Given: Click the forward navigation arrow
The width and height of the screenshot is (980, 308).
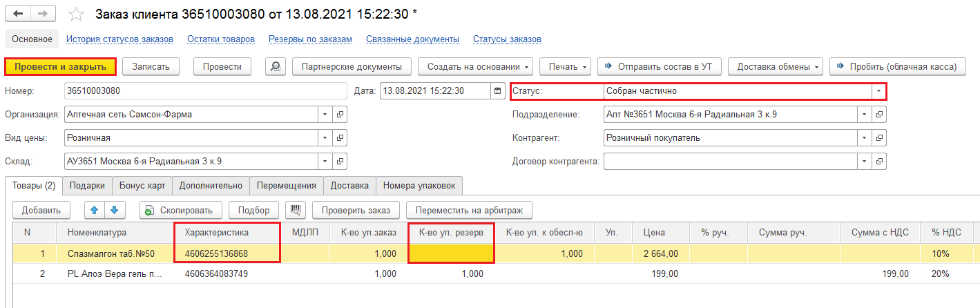Looking at the screenshot, I should 44,14.
